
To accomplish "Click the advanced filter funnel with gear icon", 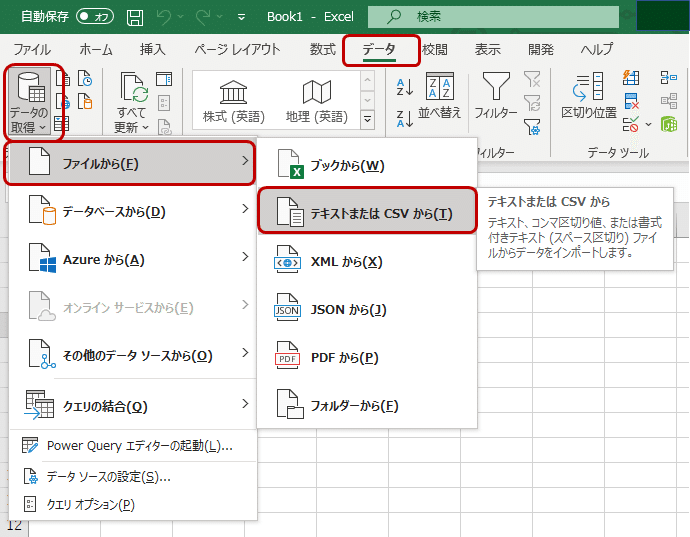I will [x=532, y=127].
